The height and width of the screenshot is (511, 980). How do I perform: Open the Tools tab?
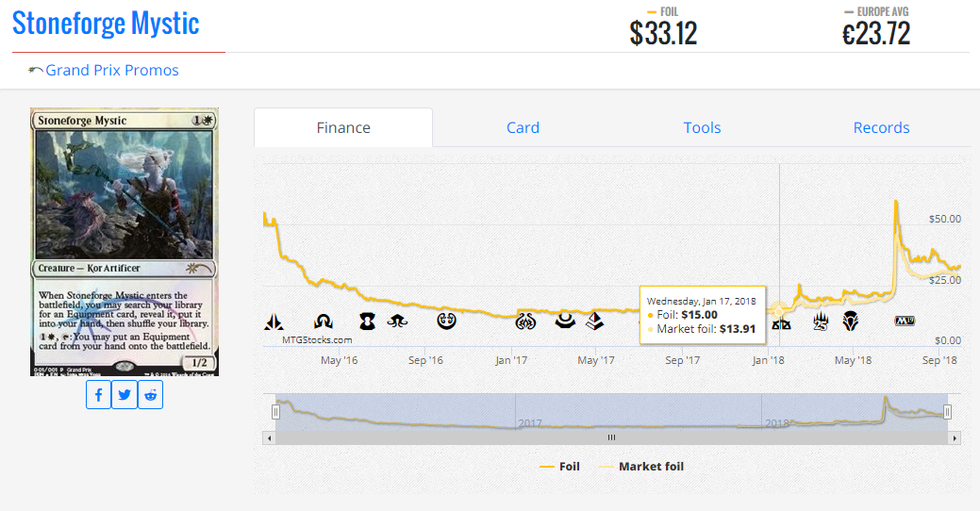[702, 128]
